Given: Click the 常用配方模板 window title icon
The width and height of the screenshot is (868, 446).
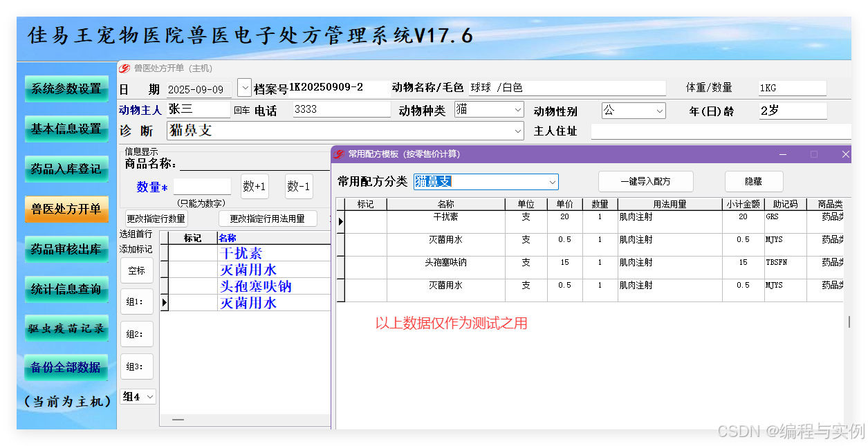Looking at the screenshot, I should tap(340, 154).
